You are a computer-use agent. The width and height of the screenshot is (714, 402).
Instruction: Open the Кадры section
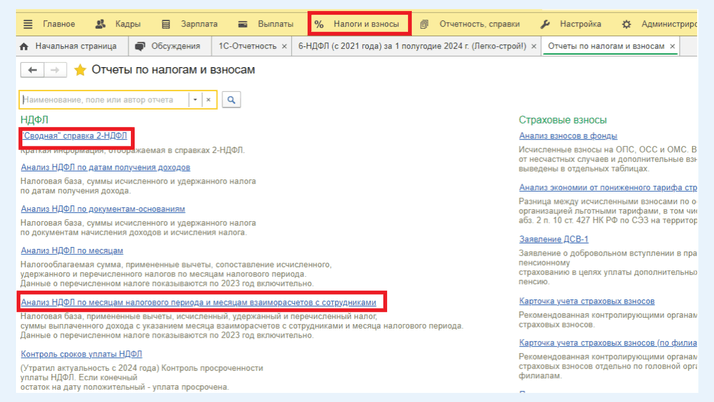pyautogui.click(x=128, y=24)
